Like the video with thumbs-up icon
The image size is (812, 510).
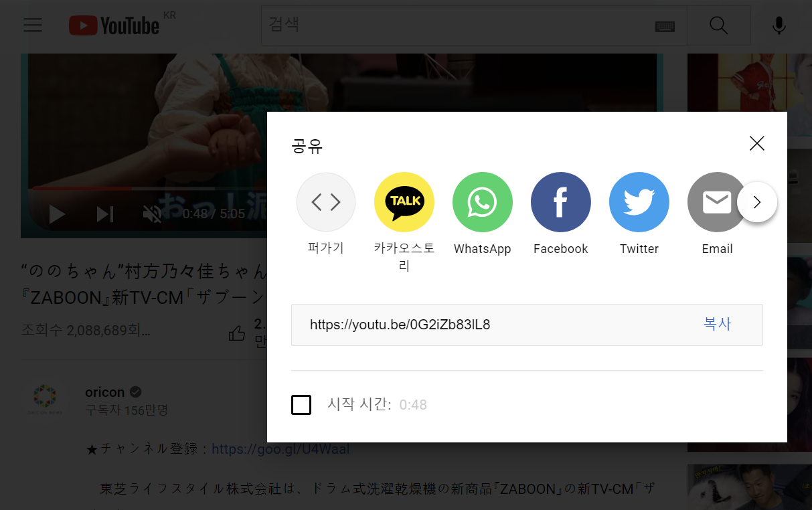tap(237, 333)
